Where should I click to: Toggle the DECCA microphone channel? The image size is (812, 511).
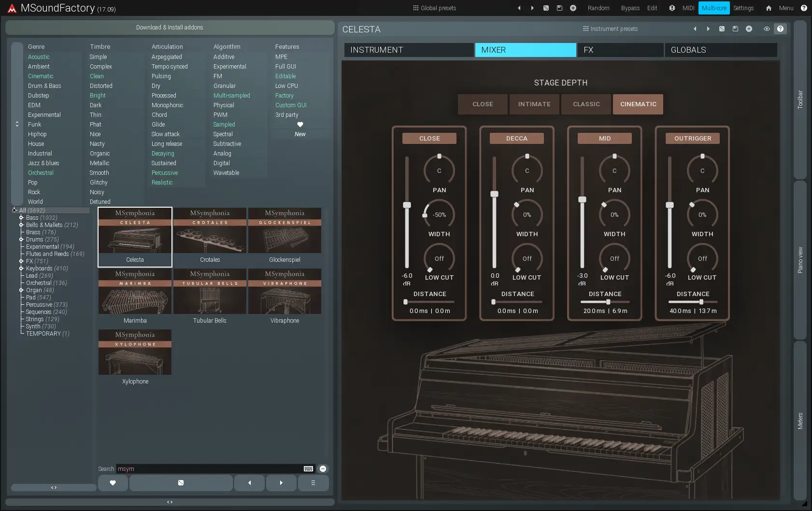(x=517, y=139)
